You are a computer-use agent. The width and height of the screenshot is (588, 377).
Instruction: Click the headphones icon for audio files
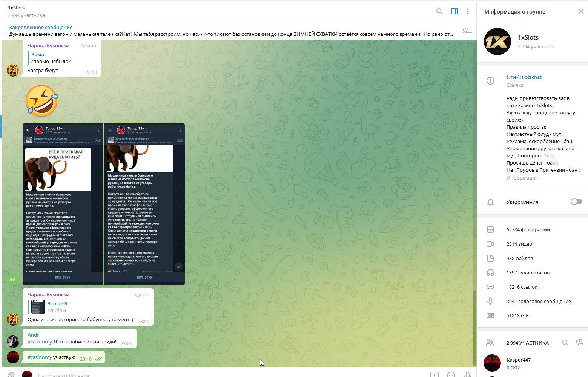tap(490, 272)
